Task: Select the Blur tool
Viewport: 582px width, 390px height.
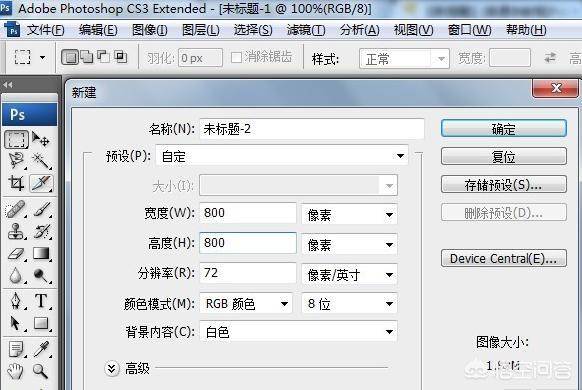Action: tap(16, 275)
